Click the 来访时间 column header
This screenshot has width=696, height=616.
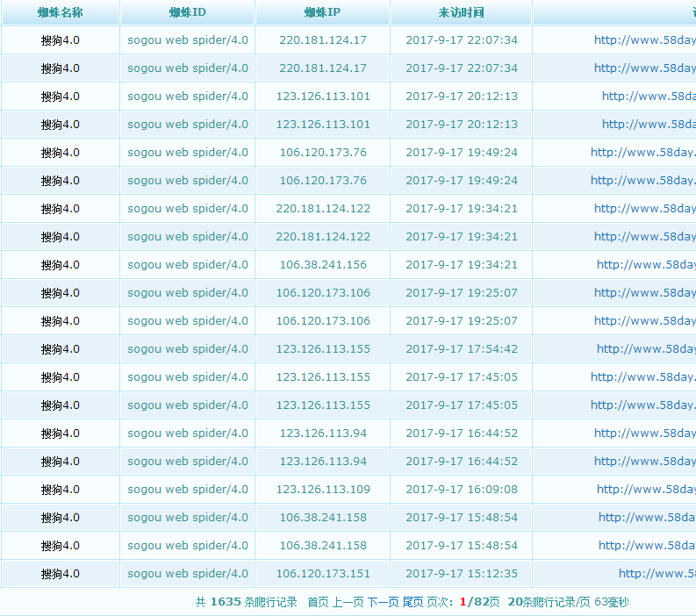[x=461, y=12]
